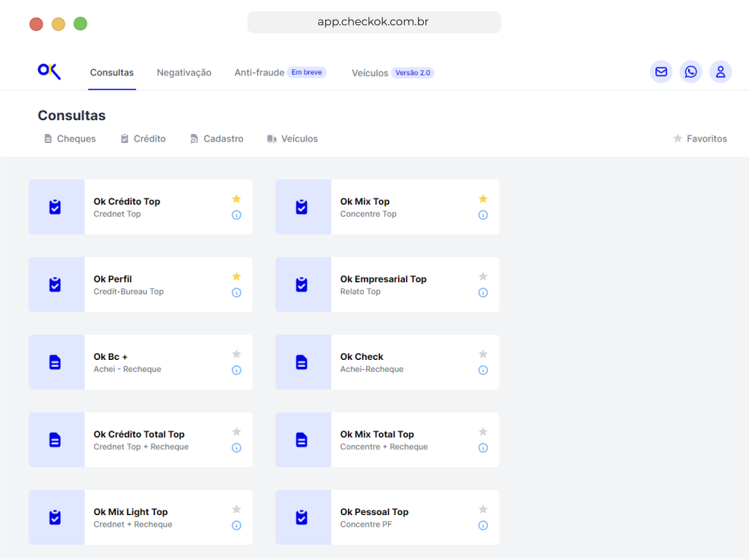Click the document icon of Ok Check
749x560 pixels.
click(301, 362)
